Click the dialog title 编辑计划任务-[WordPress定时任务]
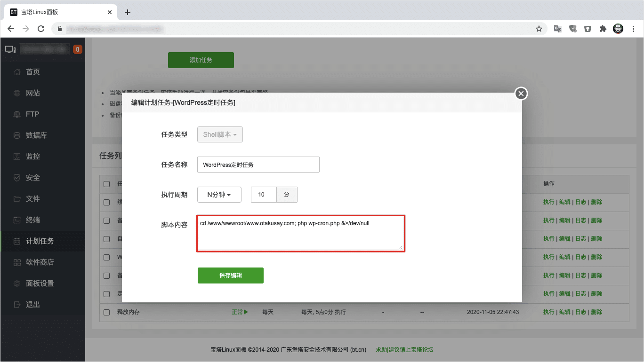The image size is (644, 362). click(183, 102)
